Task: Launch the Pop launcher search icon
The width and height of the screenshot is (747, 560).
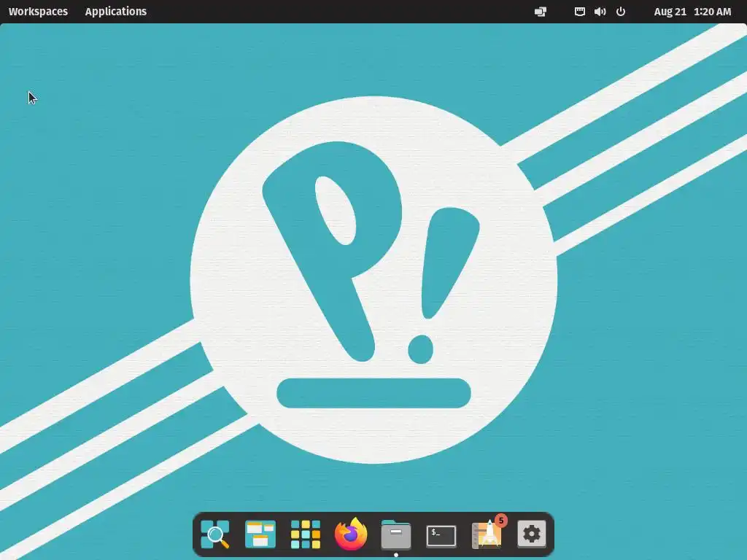Action: coord(215,534)
